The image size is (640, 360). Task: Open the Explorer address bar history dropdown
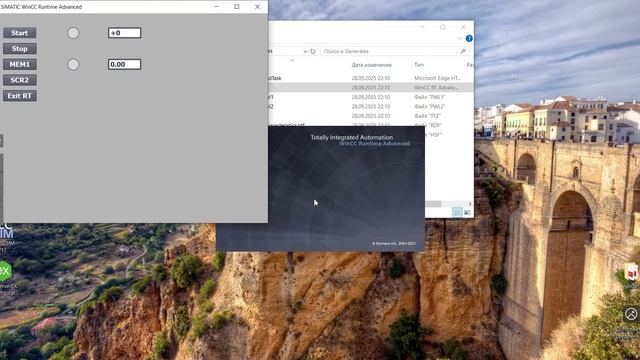[305, 51]
